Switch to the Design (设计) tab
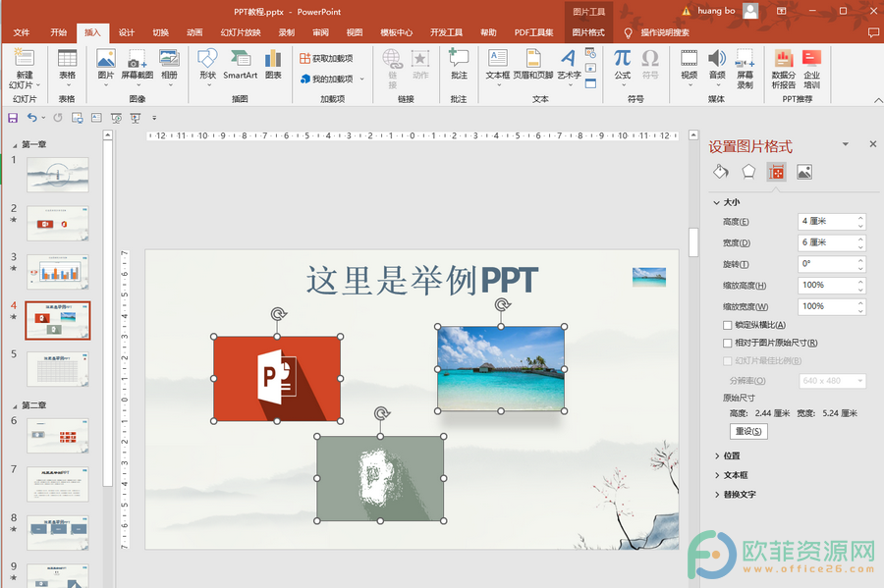 coord(127,32)
